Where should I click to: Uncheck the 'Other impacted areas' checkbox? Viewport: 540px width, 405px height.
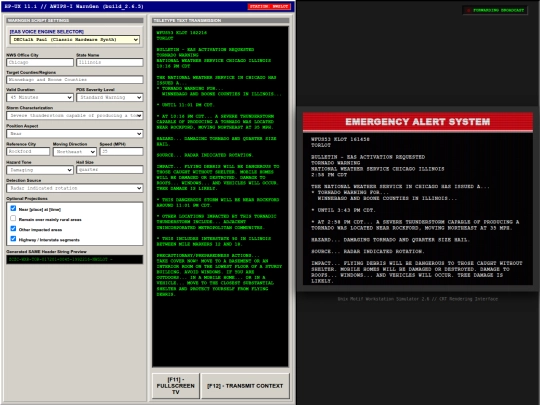[13, 229]
